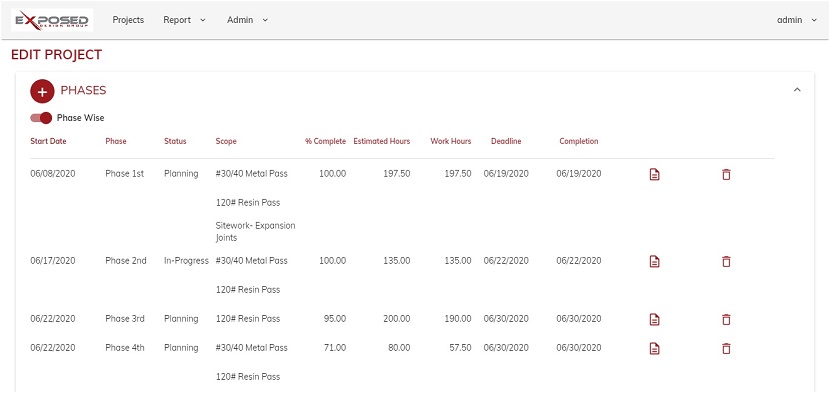Open document icon for Phase 3rd
The height and width of the screenshot is (393, 830).
[x=654, y=319]
